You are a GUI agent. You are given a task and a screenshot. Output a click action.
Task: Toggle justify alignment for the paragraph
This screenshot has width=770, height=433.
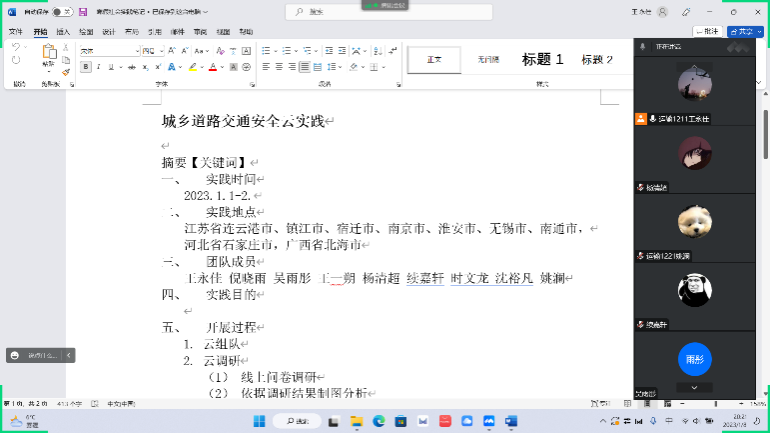[303, 67]
